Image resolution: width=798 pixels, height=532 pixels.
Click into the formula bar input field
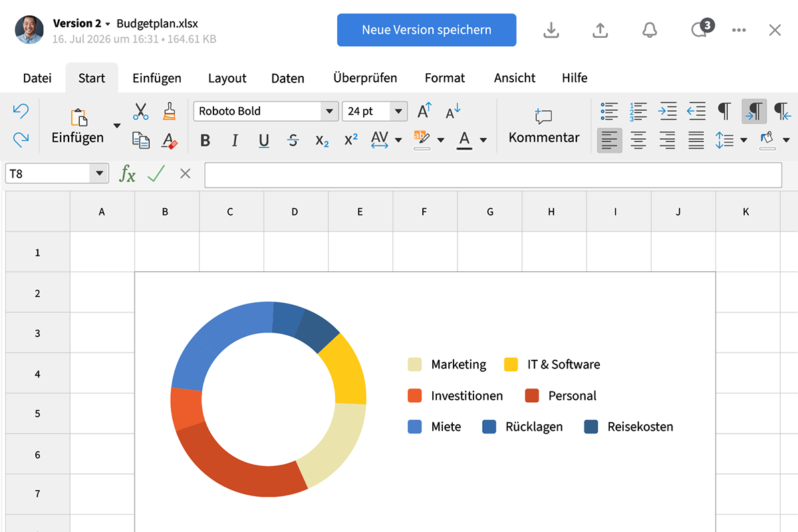click(492, 174)
